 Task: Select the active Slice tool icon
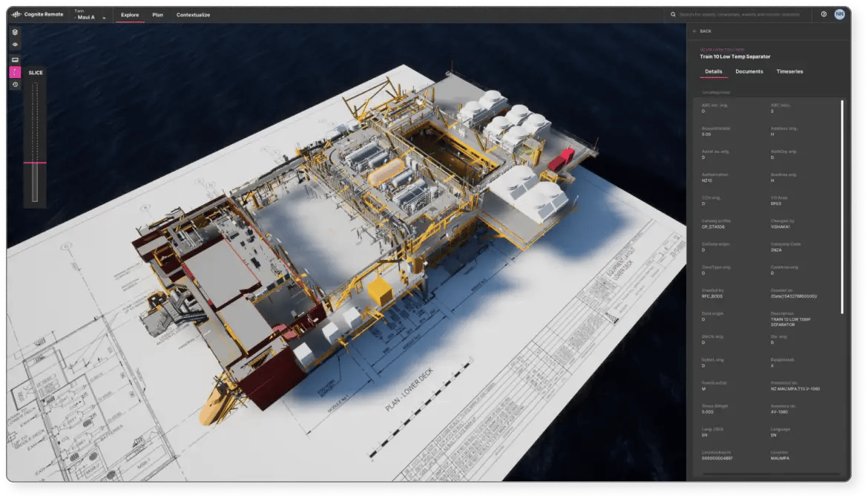15,72
